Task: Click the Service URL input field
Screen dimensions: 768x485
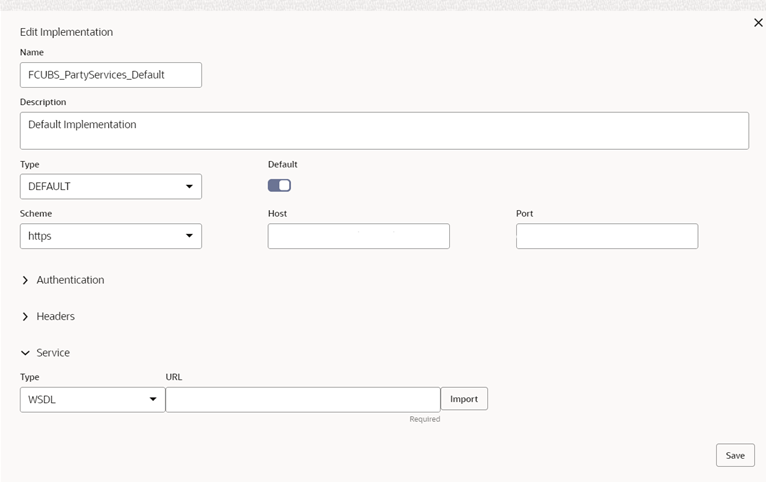Action: 303,400
